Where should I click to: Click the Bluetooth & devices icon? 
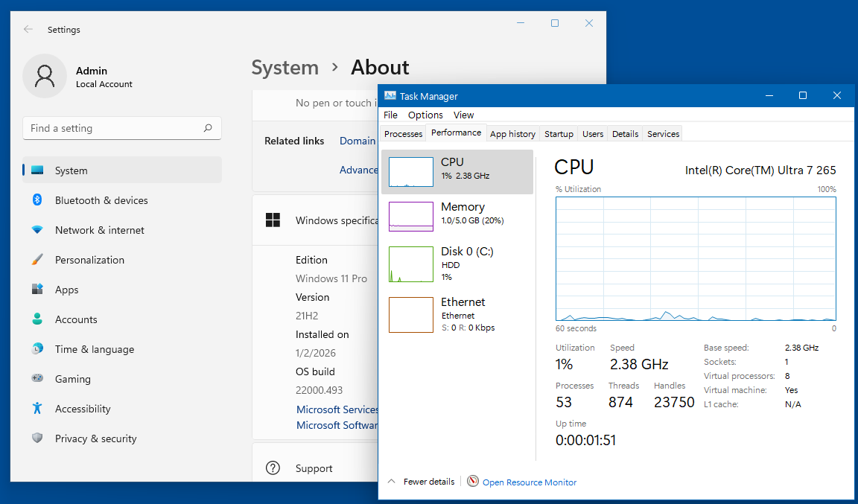pos(37,200)
